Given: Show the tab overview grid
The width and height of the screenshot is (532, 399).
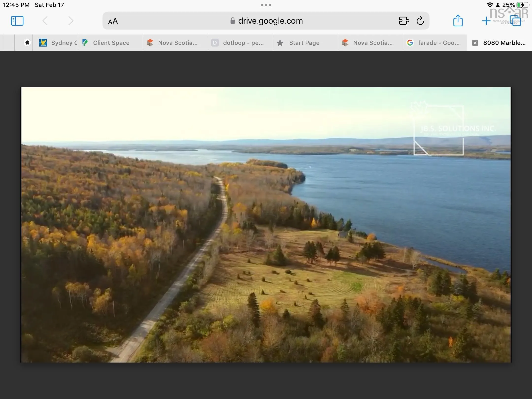Looking at the screenshot, I should tap(515, 21).
